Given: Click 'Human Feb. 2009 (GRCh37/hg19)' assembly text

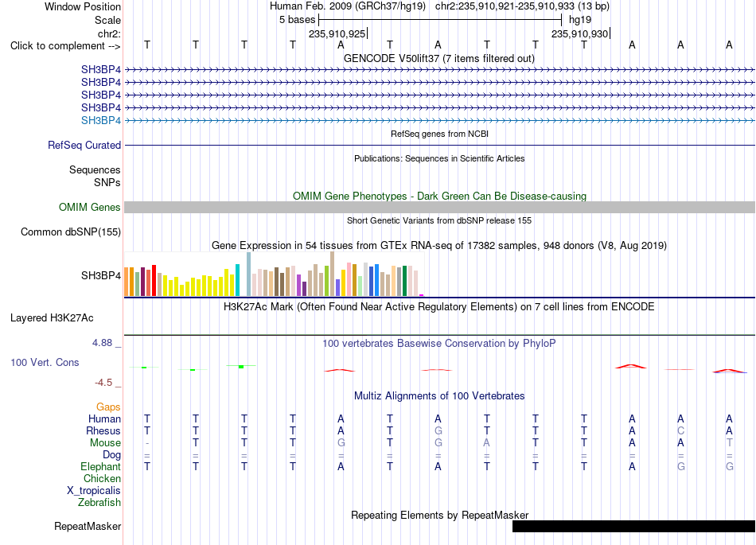Looking at the screenshot, I should pos(348,6).
